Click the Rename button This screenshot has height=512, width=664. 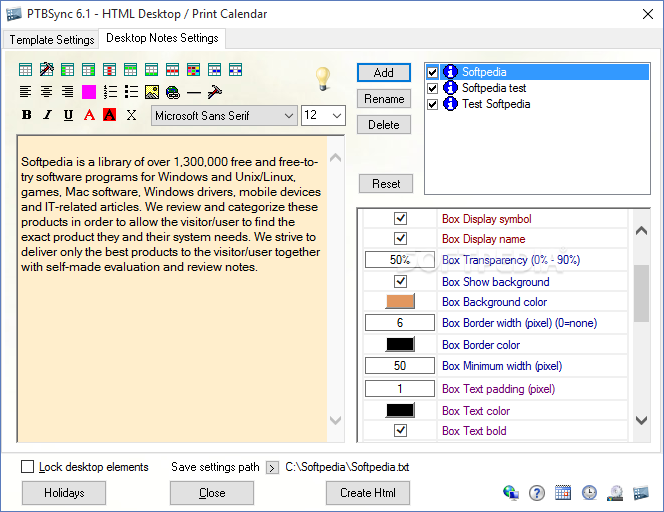[384, 99]
